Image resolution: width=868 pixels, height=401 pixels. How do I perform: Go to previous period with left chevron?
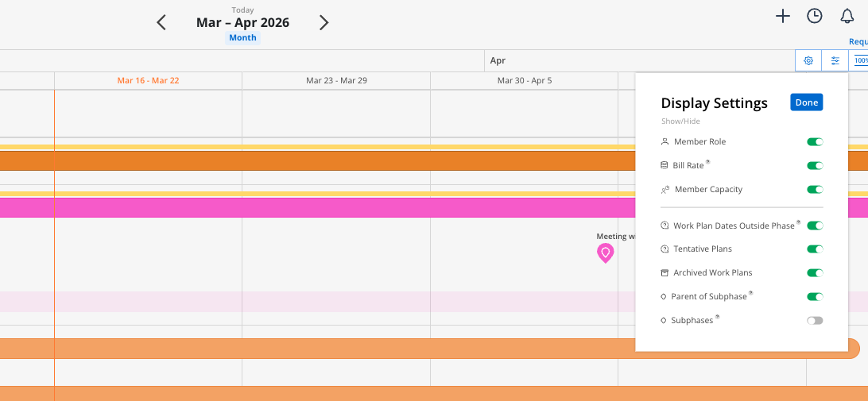161,22
